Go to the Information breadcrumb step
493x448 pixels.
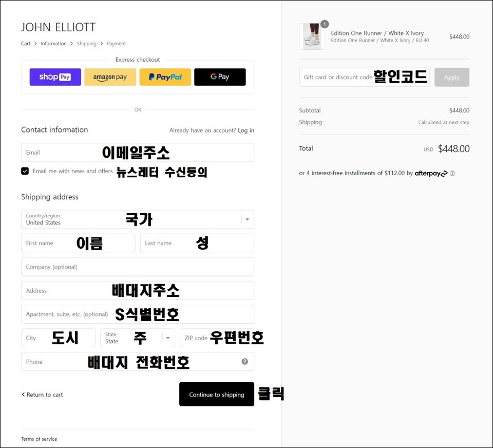coord(53,44)
